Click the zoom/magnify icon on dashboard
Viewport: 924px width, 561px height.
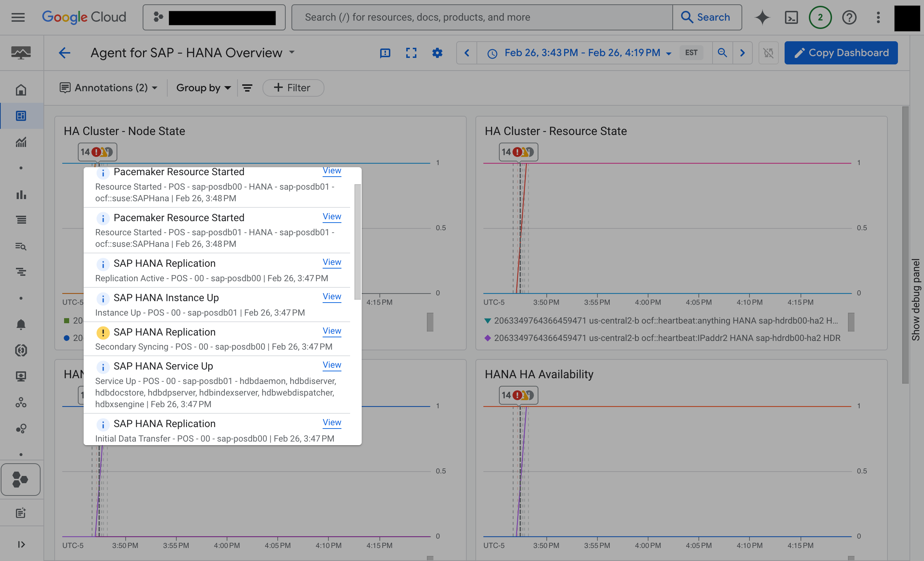[723, 52]
